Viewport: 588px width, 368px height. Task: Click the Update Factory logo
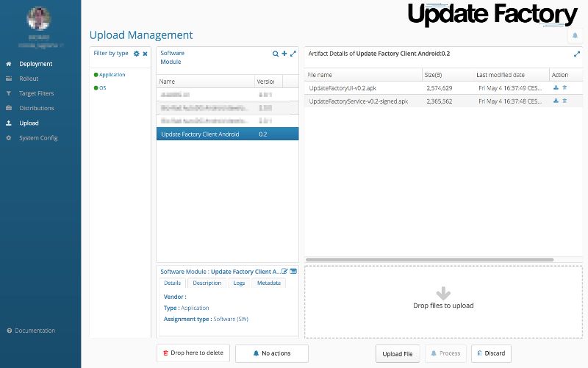point(492,15)
